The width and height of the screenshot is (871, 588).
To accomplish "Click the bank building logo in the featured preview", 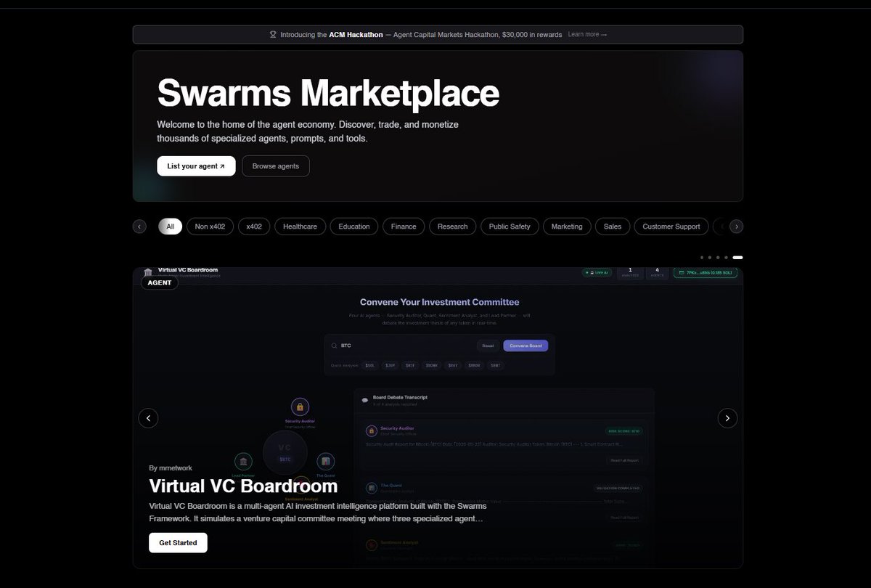I will 148,272.
